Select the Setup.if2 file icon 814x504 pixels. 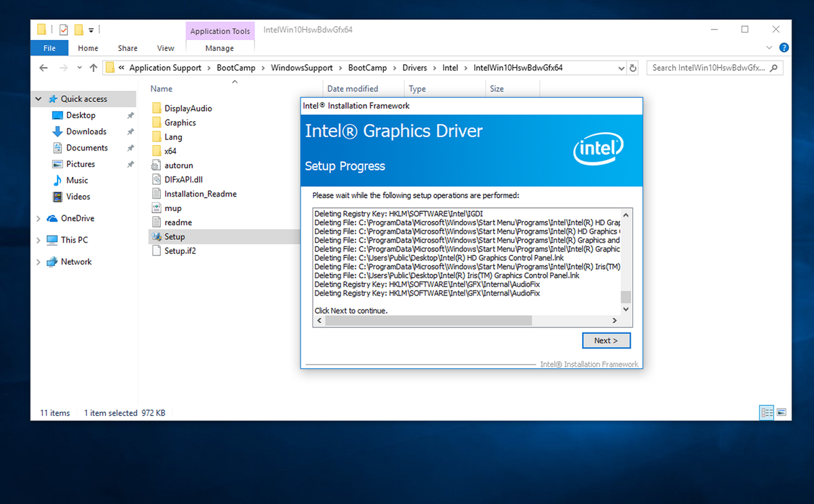tap(157, 251)
